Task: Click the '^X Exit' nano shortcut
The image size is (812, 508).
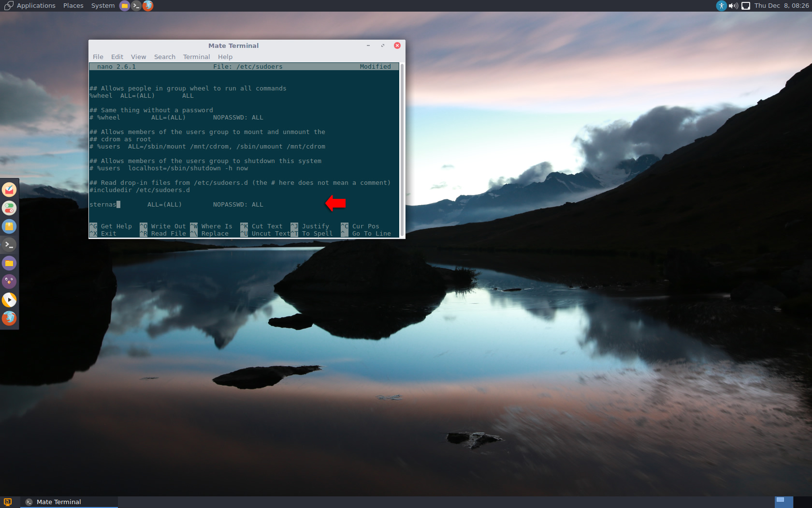Action: (103, 234)
